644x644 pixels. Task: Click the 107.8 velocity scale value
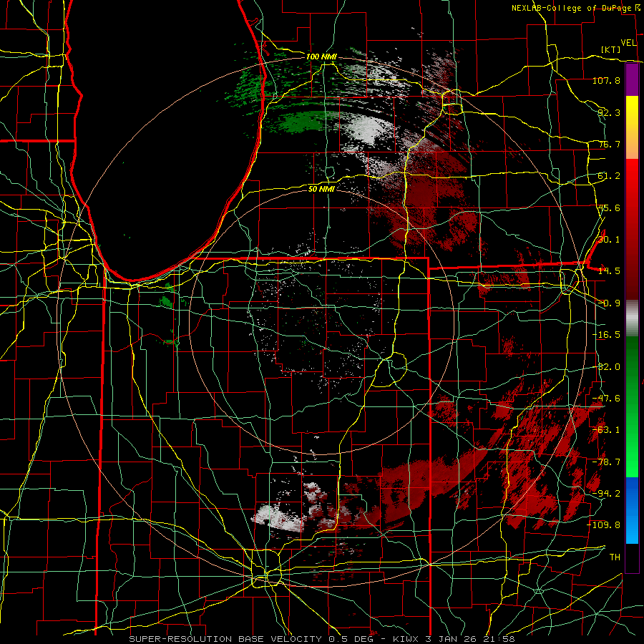(606, 80)
